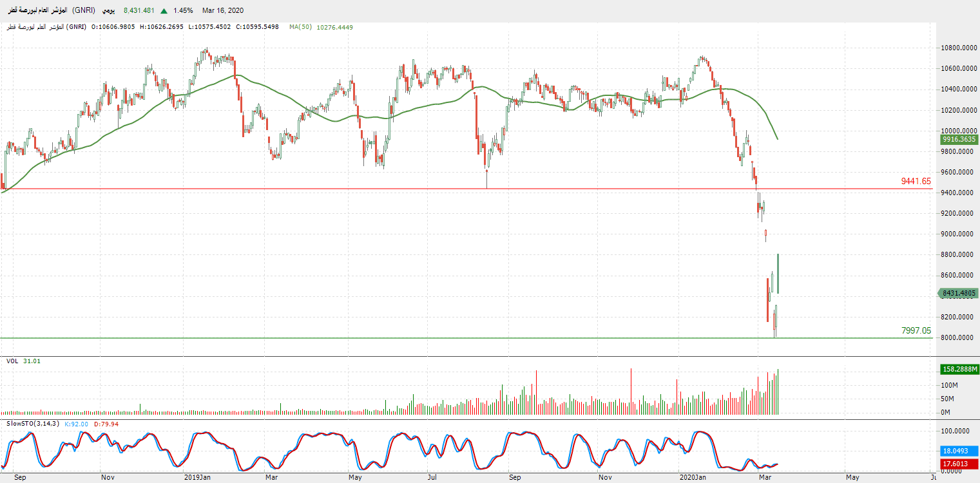Open the يومي daily interval label
The width and height of the screenshot is (980, 483).
(110, 10)
